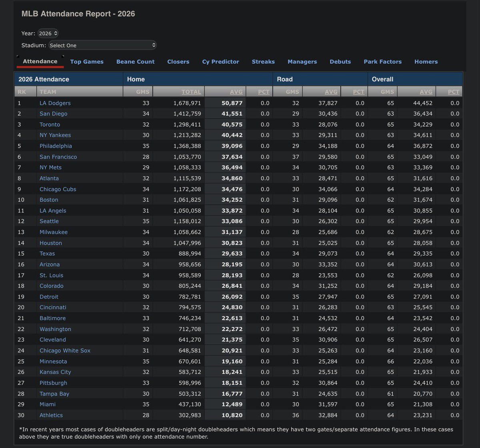Image resolution: width=480 pixels, height=448 pixels.
Task: Open the Stadium Select One dropdown
Action: 102,45
